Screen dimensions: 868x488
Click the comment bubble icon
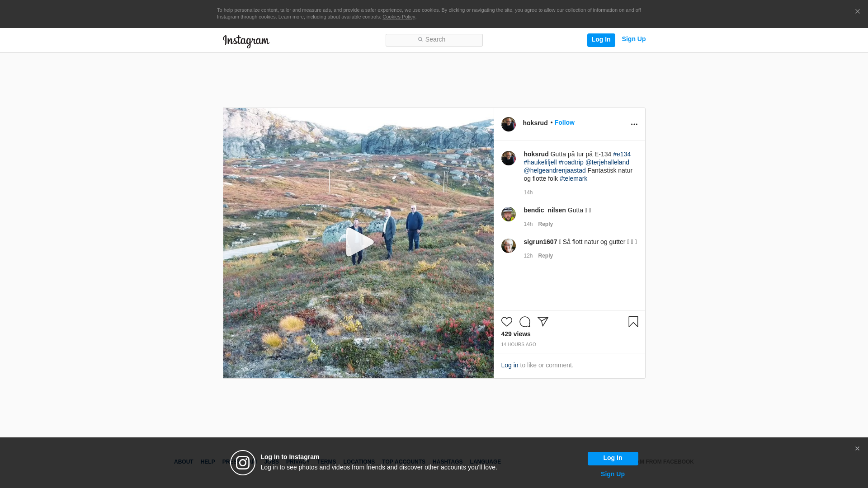point(524,322)
